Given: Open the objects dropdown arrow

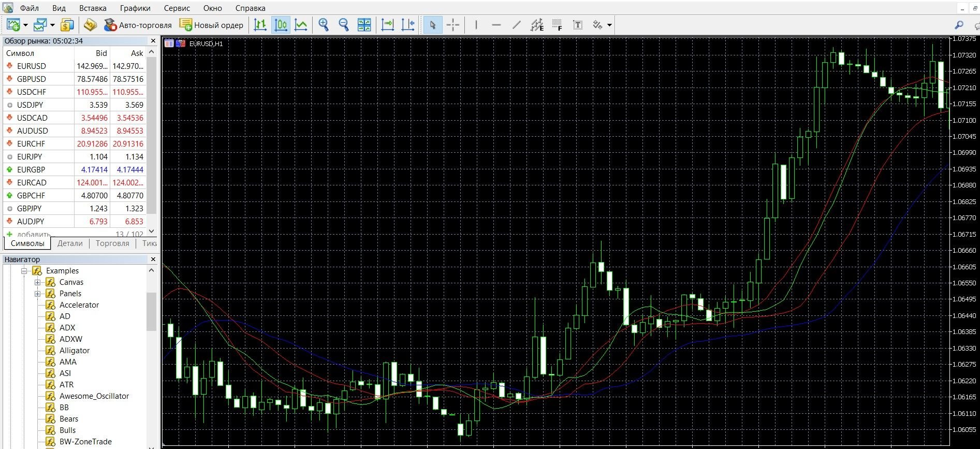Looking at the screenshot, I should click(x=609, y=25).
